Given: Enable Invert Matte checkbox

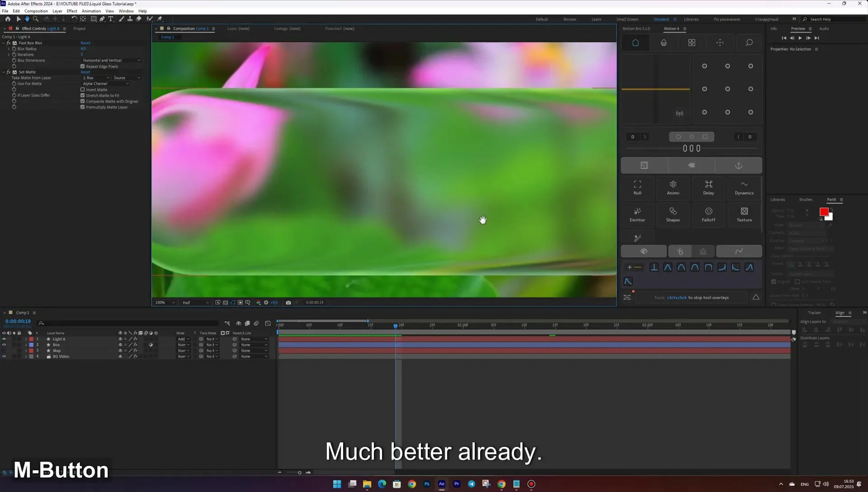Looking at the screenshot, I should (x=83, y=90).
